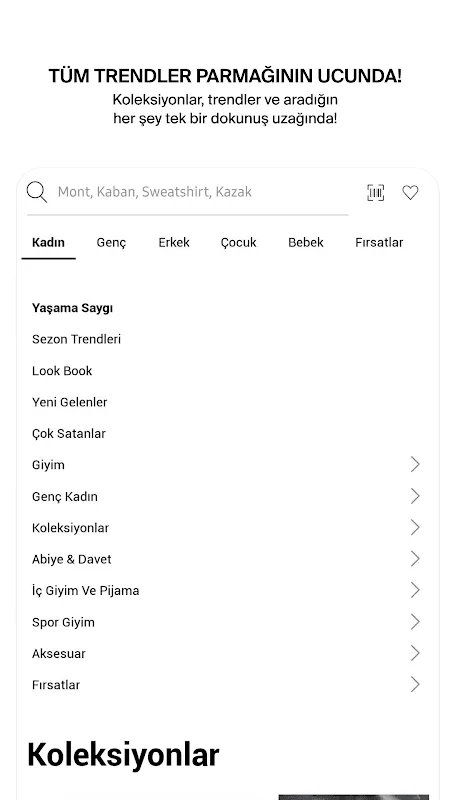Expand the Genç Kadın chevron arrow

[x=415, y=496]
